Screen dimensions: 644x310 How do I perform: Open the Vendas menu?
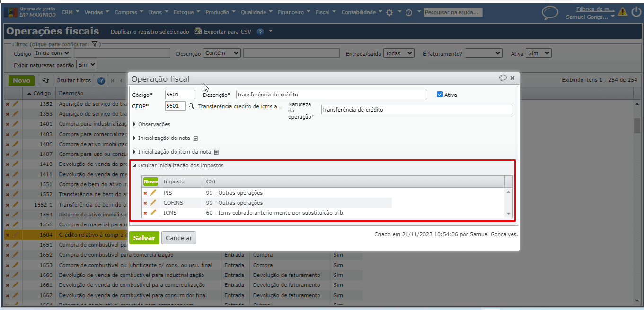click(97, 12)
